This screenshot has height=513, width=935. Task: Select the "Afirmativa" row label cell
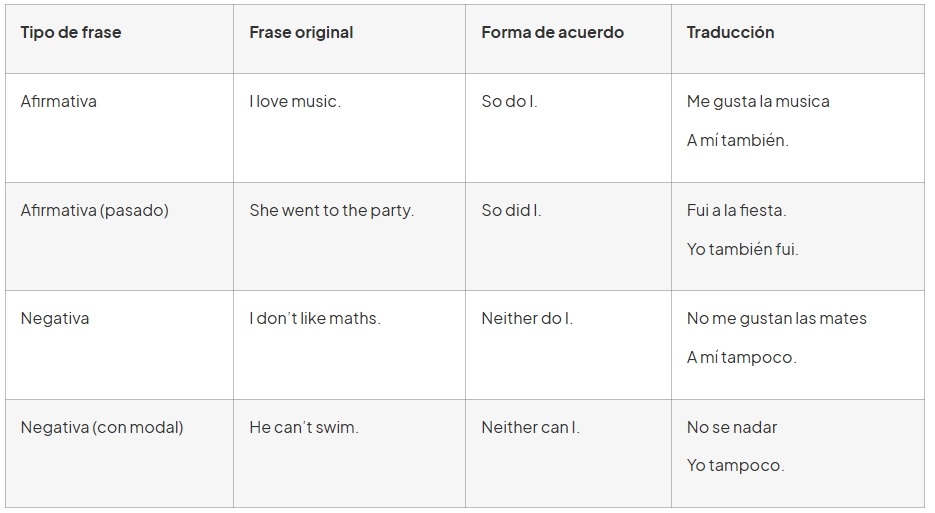(x=59, y=101)
